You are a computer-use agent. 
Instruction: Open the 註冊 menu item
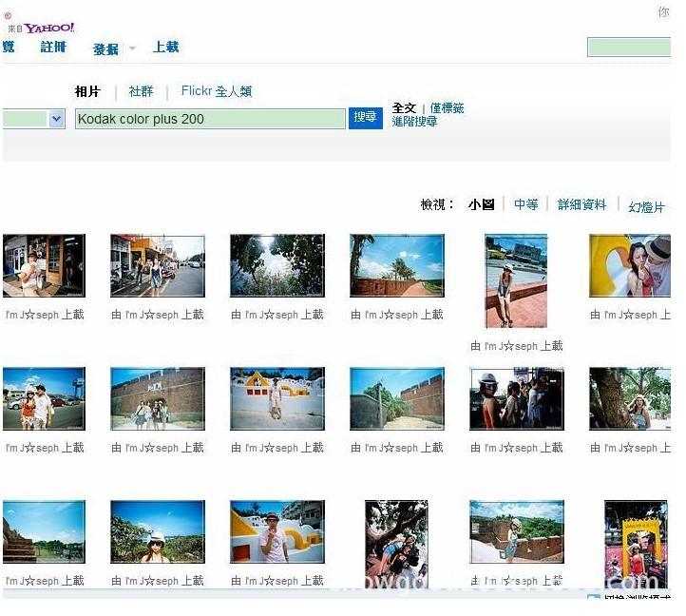53,48
